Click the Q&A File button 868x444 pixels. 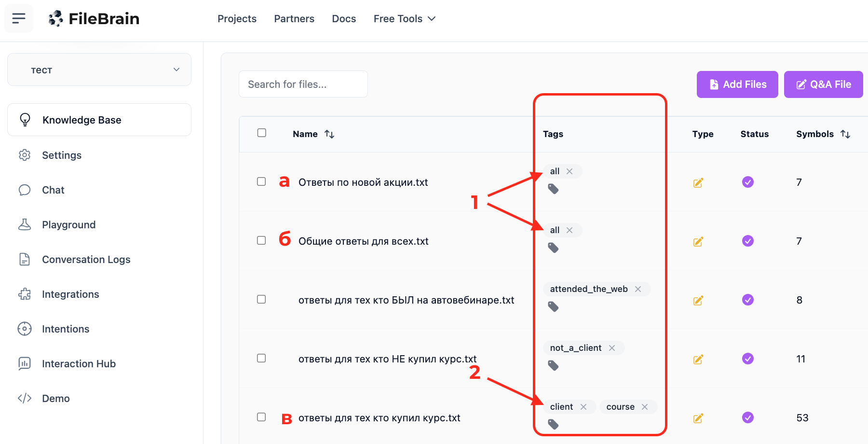point(823,84)
